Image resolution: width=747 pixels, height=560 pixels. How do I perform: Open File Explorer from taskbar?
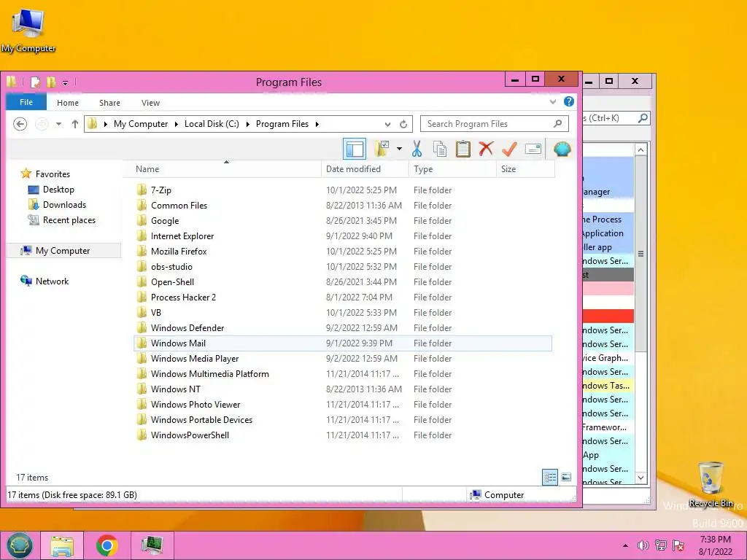pos(62,545)
